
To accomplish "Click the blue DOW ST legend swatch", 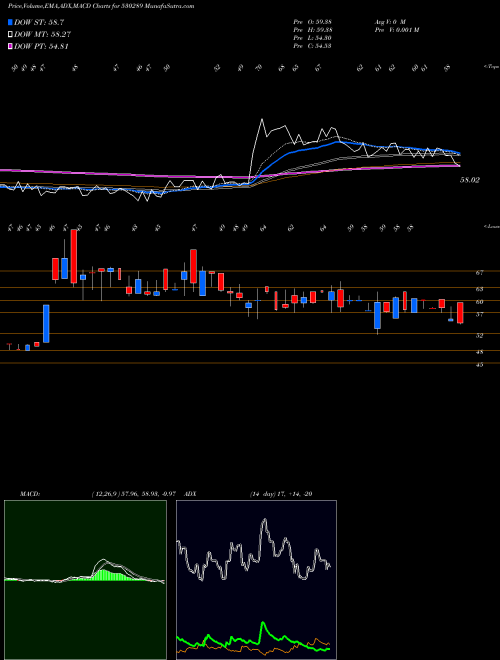I will point(10,22).
